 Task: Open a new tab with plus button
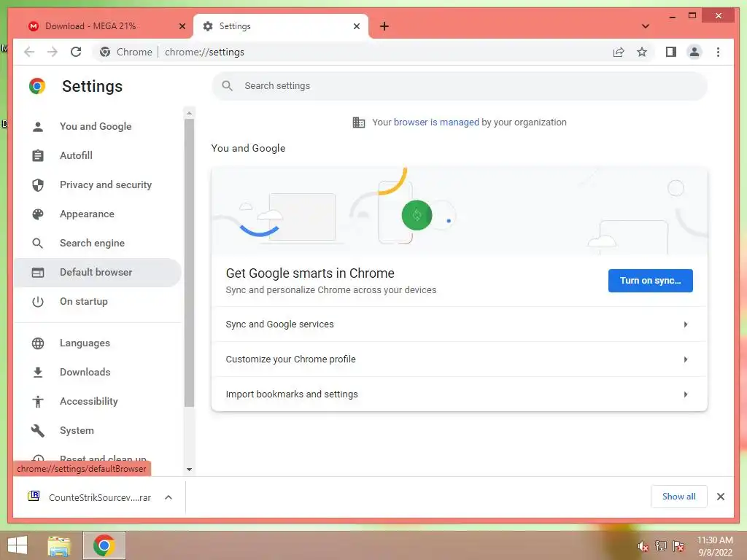click(x=384, y=26)
